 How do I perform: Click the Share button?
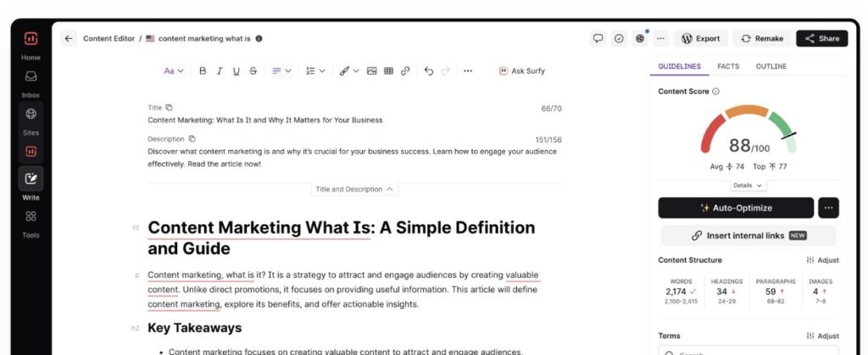click(x=822, y=39)
